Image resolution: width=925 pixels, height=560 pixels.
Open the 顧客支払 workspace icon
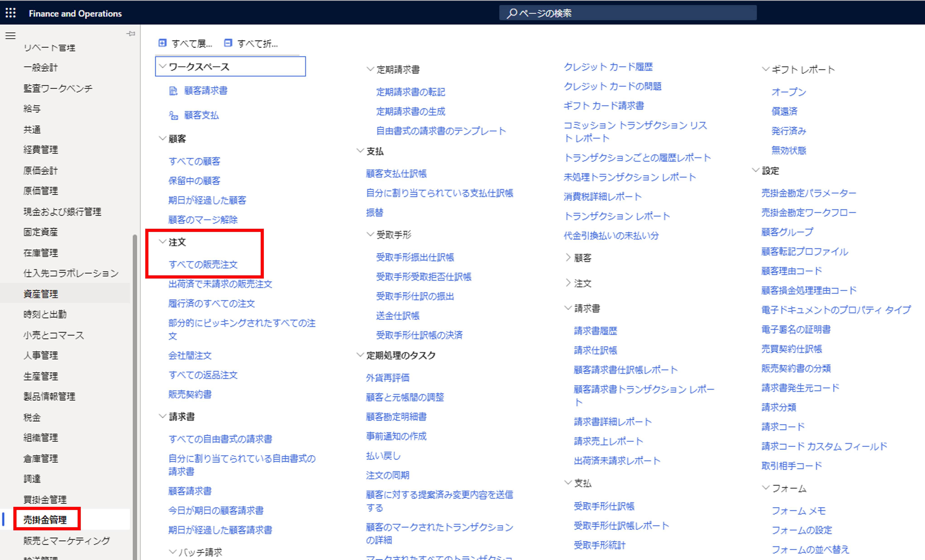click(173, 115)
